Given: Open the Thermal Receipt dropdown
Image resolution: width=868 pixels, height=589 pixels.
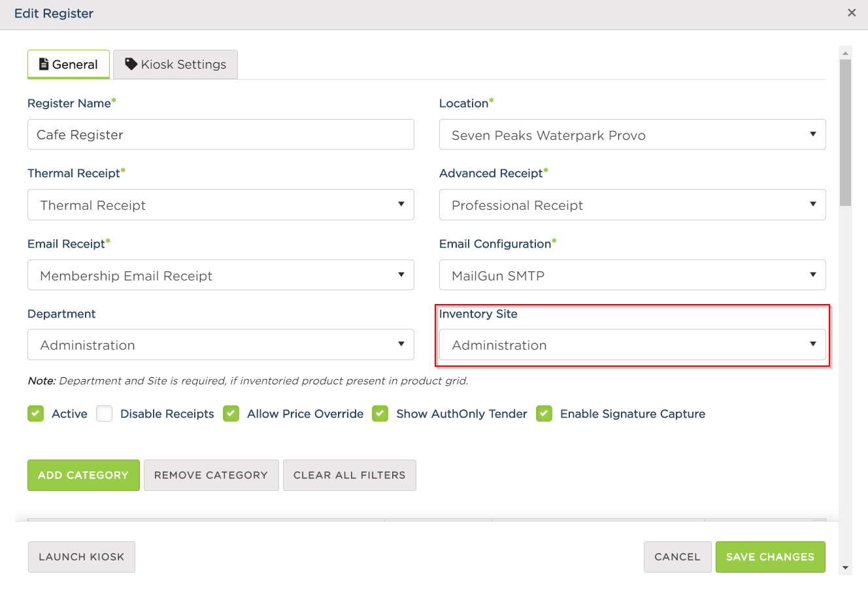Looking at the screenshot, I should click(221, 205).
